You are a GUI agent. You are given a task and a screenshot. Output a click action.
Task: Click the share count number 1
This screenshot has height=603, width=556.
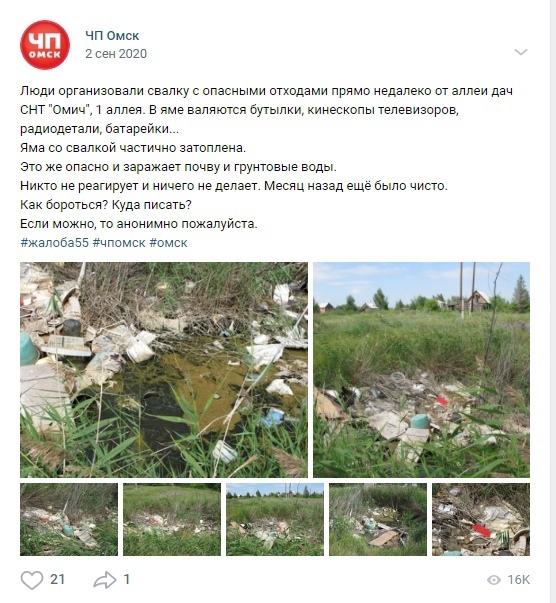pyautogui.click(x=127, y=580)
